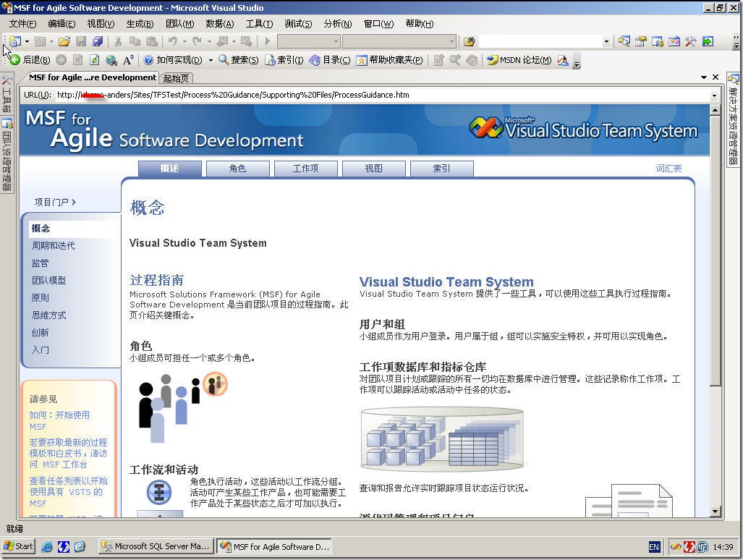This screenshot has height=560, width=743.
Task: Switch to Microsoft SQL Server Management taskbar button
Action: tap(156, 546)
